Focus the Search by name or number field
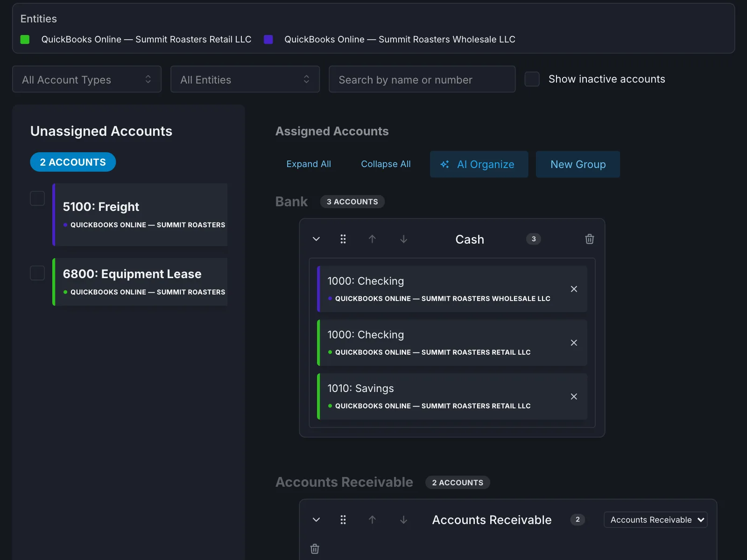This screenshot has height=560, width=747. coord(422,79)
